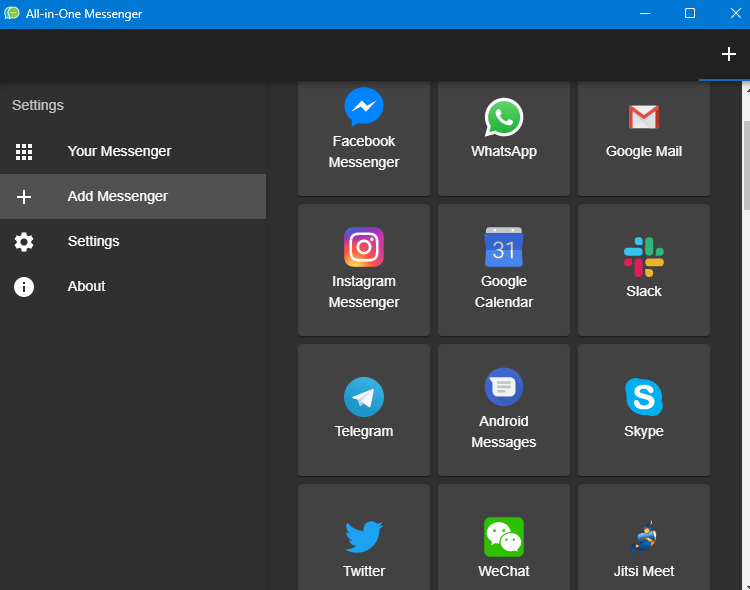Click the "Instagram Messenger" label
The image size is (750, 590).
coord(364,291)
